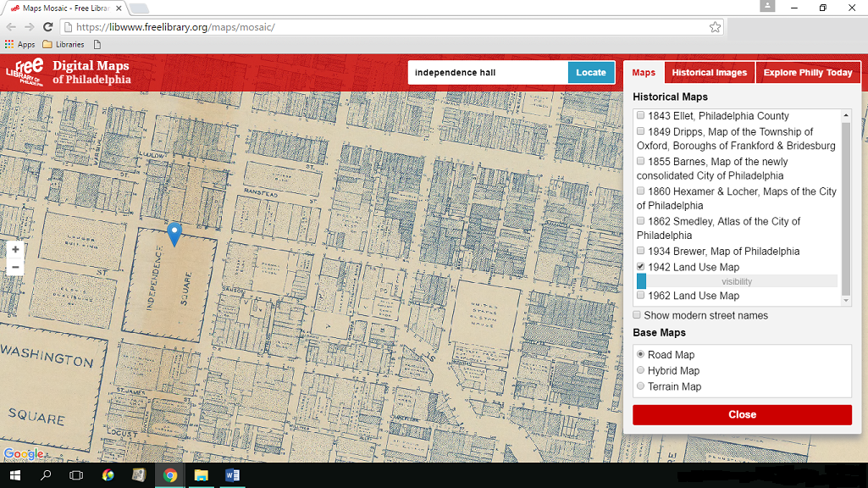
Task: Select the Hybrid Map base map
Action: (x=640, y=370)
